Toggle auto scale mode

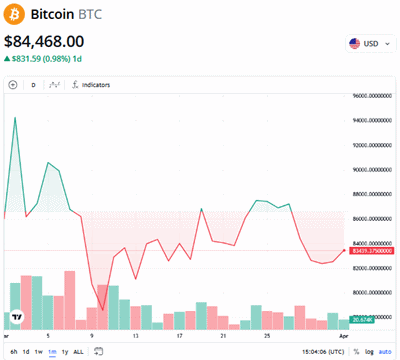pyautogui.click(x=385, y=352)
